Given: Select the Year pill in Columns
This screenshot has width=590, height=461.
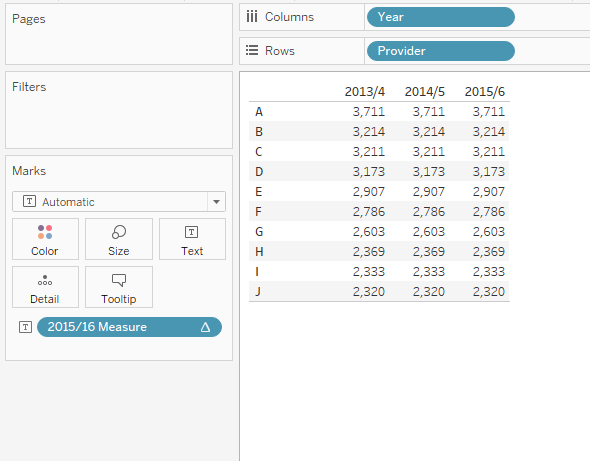Looking at the screenshot, I should (441, 17).
